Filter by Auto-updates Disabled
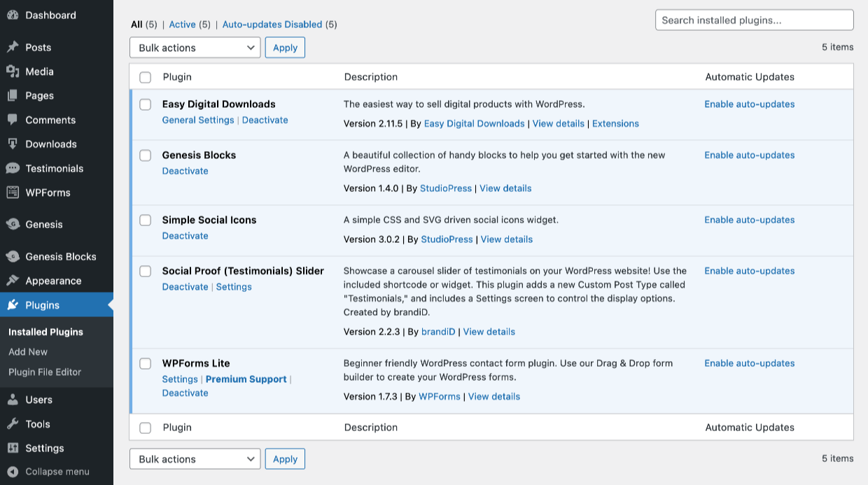Image resolution: width=868 pixels, height=485 pixels. click(272, 24)
